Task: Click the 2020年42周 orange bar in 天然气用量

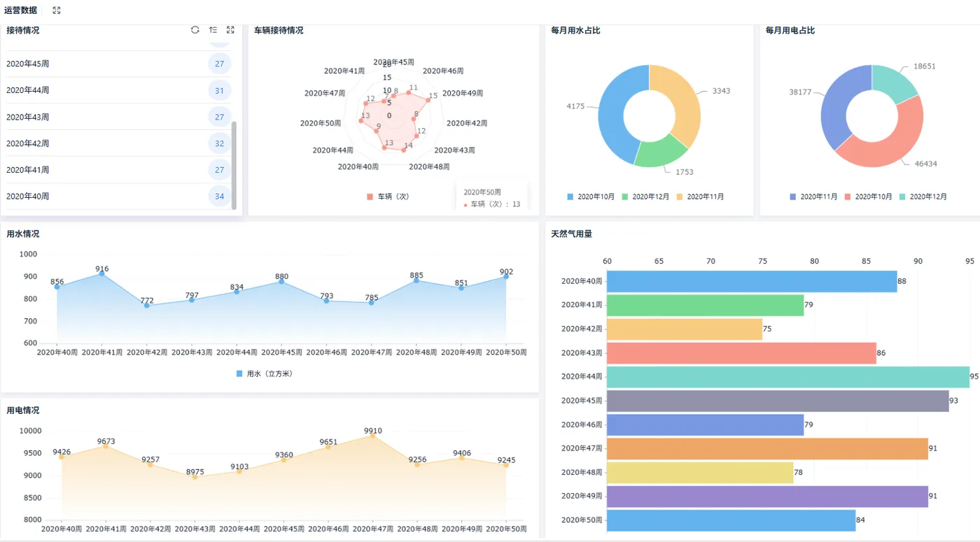Action: [684, 329]
